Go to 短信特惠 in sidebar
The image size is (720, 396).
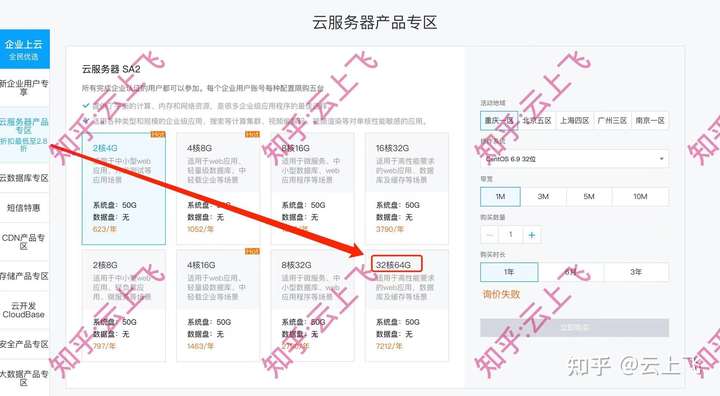coord(24,208)
